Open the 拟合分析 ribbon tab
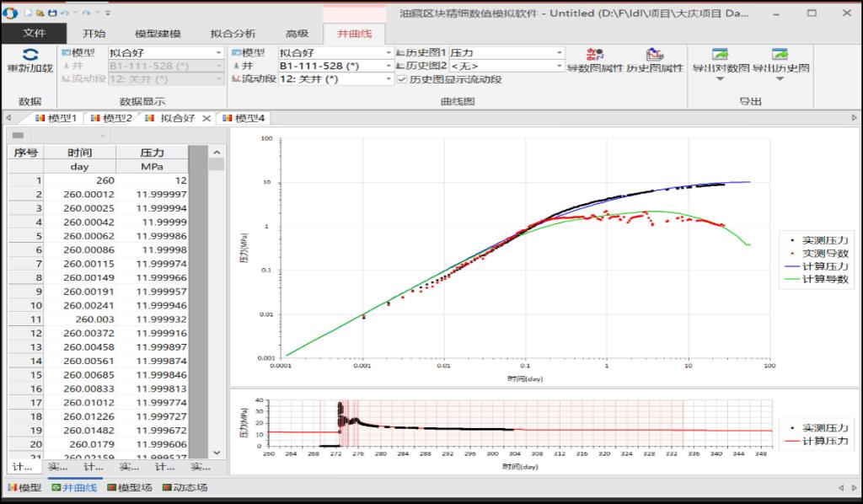863x504 pixels. click(233, 34)
